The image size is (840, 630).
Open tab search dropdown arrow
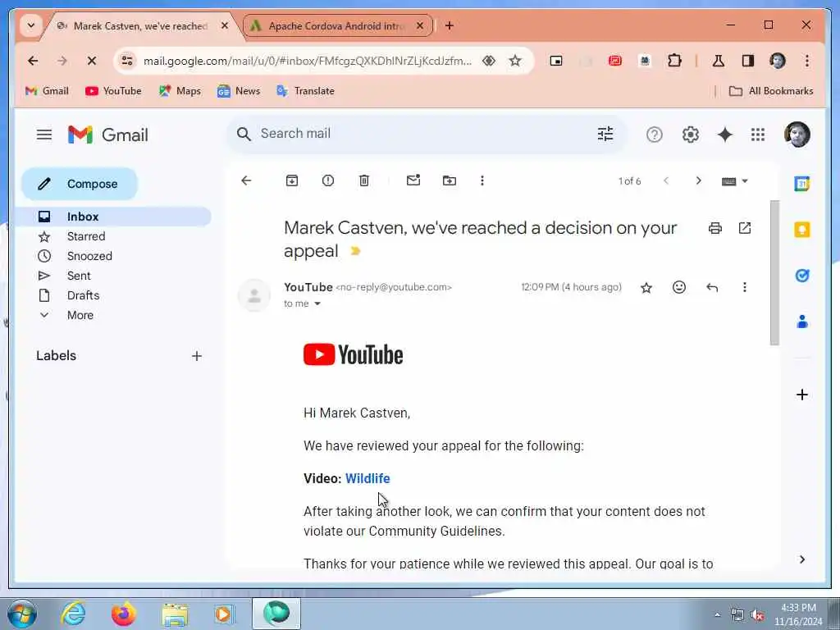pos(31,25)
